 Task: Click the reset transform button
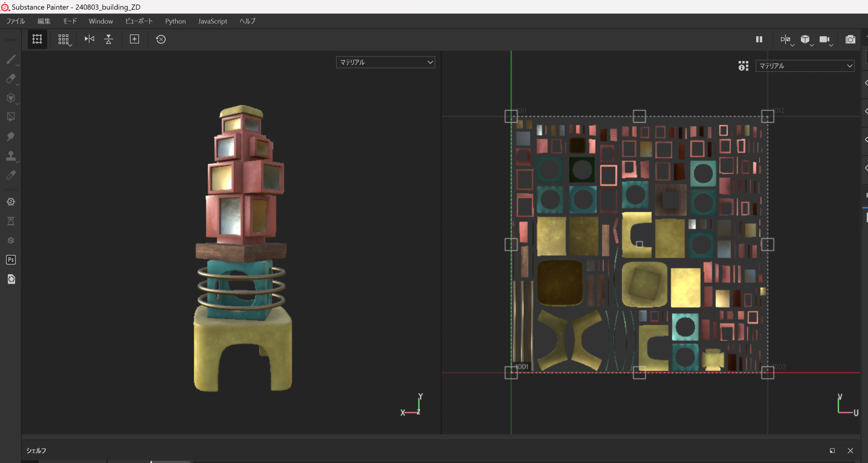(x=161, y=39)
